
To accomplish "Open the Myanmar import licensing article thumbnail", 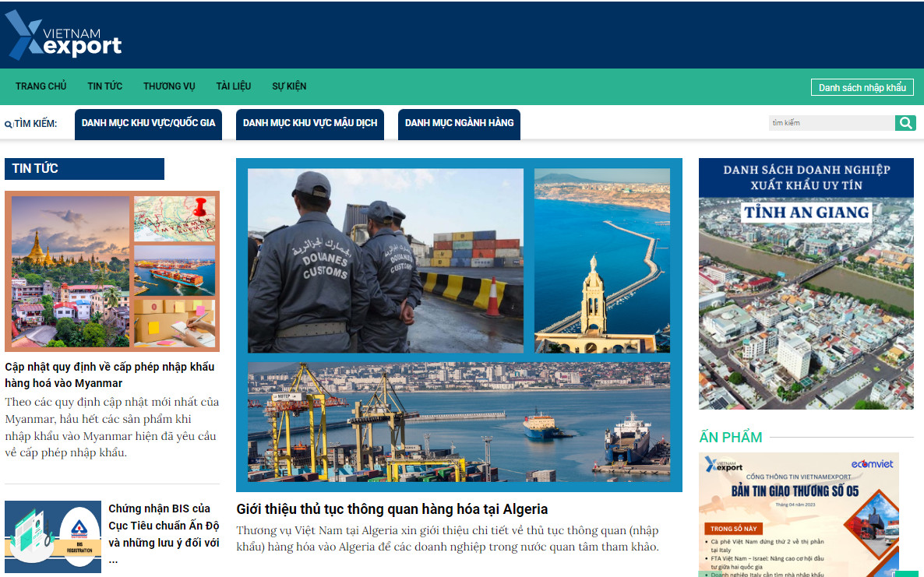I will [x=112, y=271].
